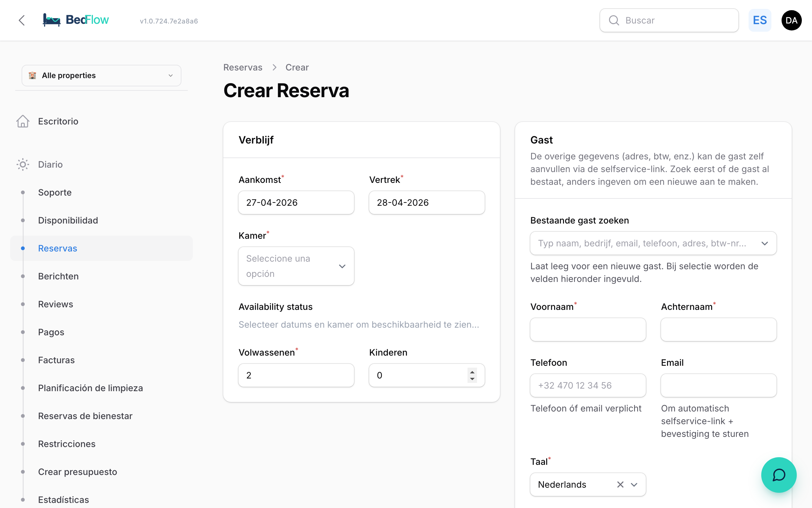Click the Crear breadcrumb
This screenshot has height=508, width=812.
(x=297, y=67)
